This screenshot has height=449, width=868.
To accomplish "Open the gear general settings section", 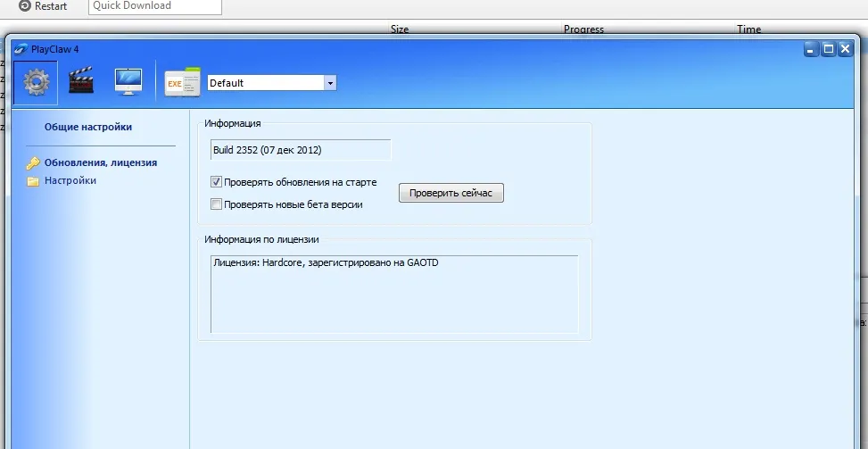I will (36, 83).
